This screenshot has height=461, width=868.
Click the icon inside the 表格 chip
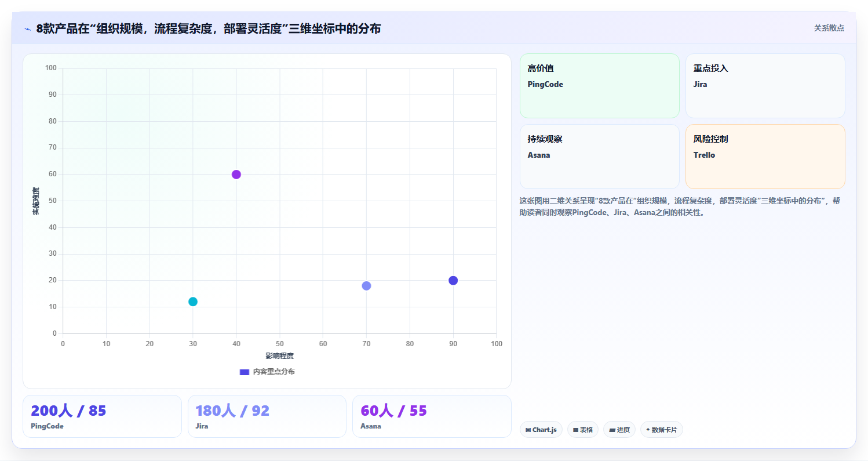575,430
